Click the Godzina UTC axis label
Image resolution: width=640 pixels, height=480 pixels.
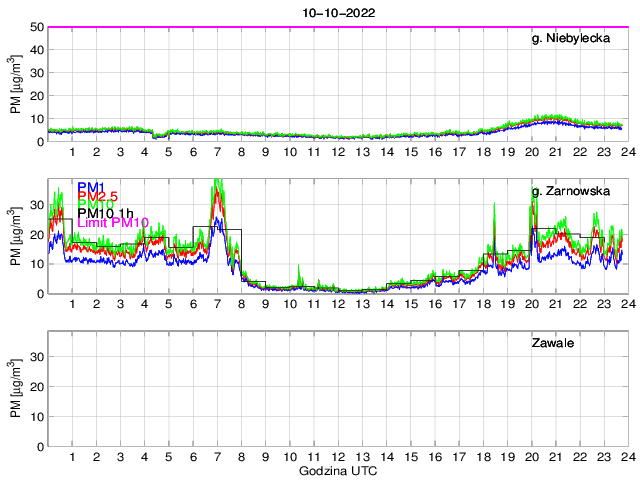pos(336,471)
